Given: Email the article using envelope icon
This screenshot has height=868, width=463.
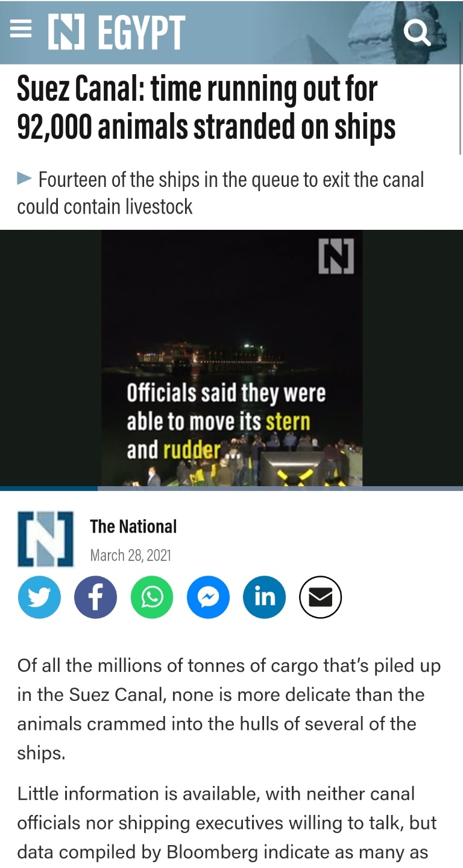Looking at the screenshot, I should [x=321, y=597].
